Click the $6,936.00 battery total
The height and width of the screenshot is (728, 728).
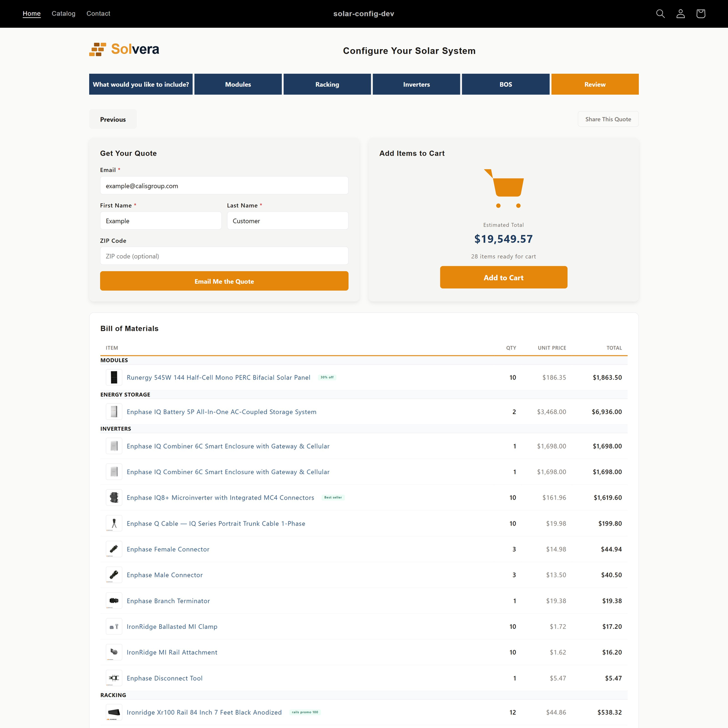607,412
